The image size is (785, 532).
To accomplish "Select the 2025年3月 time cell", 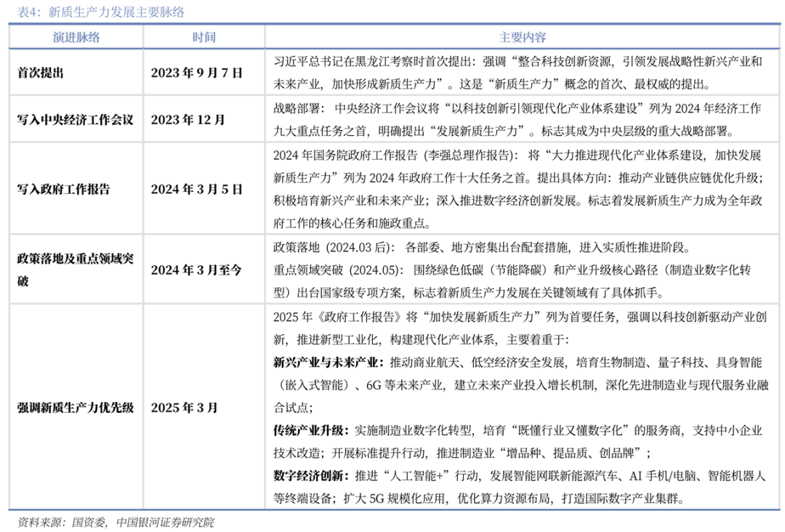I will point(184,407).
